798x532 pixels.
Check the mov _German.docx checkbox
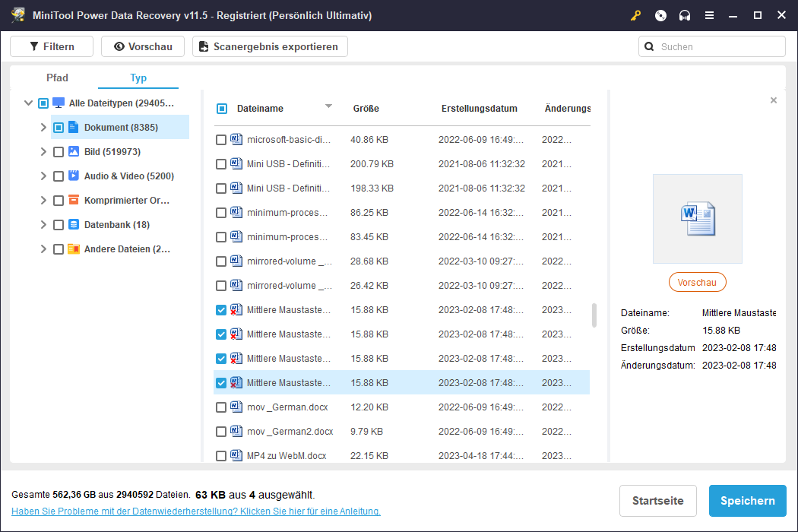click(x=221, y=407)
